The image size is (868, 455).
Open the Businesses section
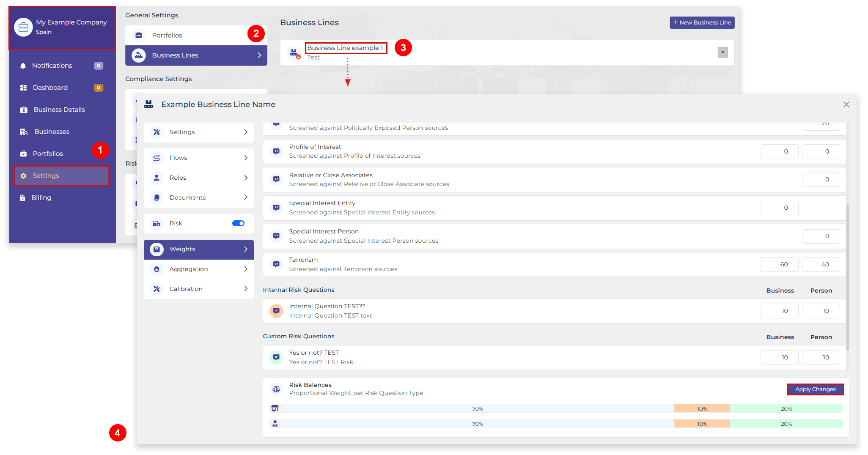[x=62, y=132]
